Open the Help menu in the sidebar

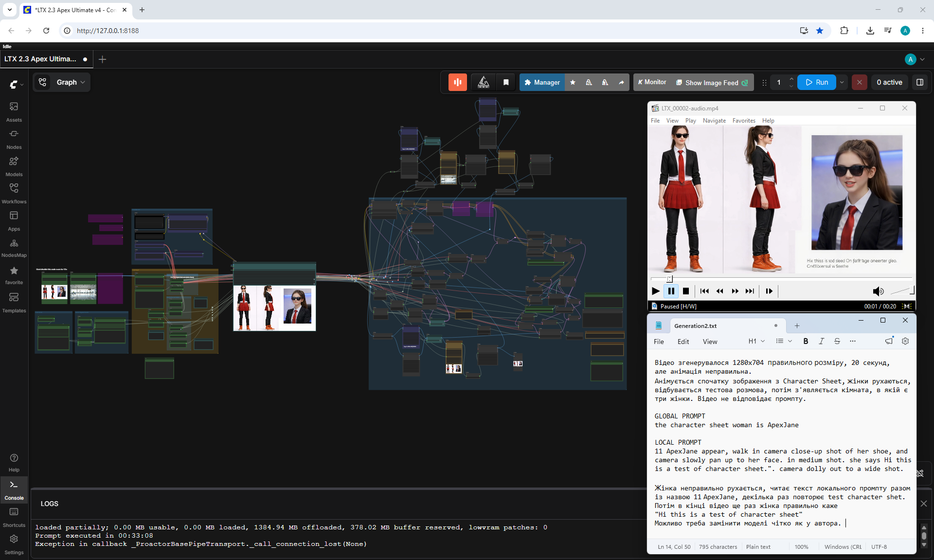click(14, 462)
